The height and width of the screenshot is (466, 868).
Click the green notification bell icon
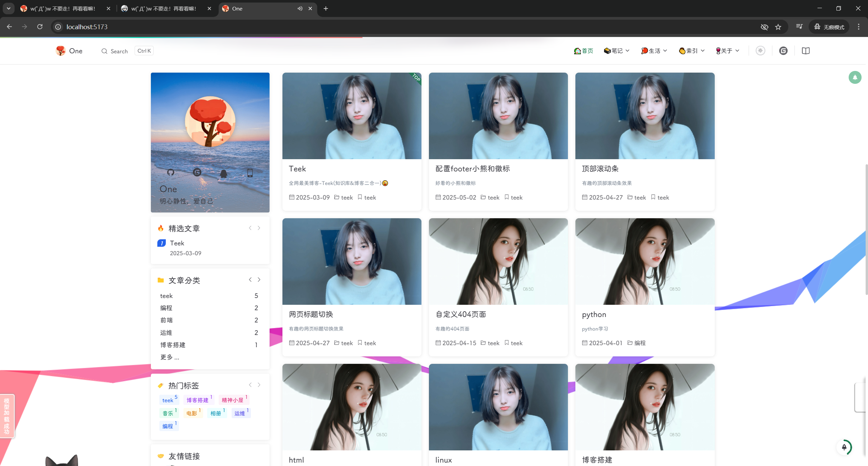855,77
